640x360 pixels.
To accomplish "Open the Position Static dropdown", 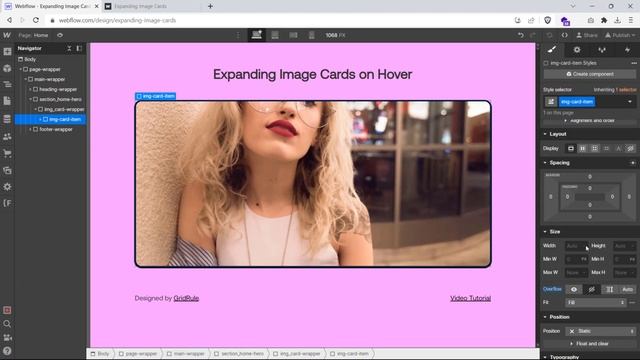I will pos(601,331).
